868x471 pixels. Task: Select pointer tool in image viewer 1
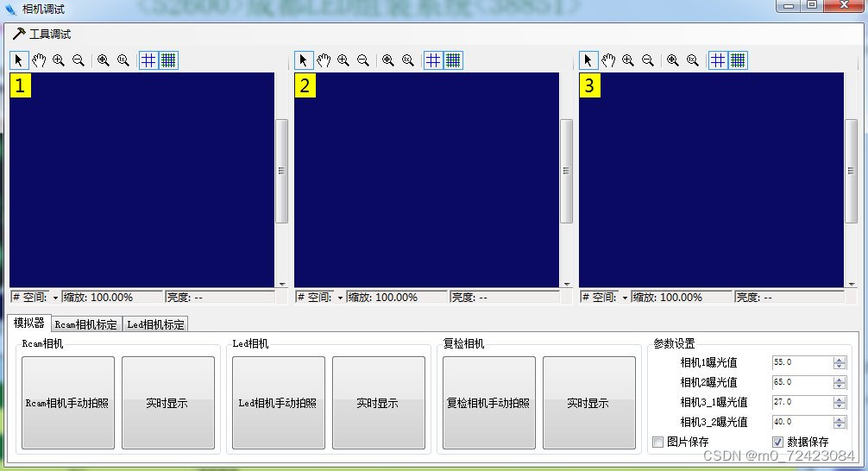pos(19,60)
